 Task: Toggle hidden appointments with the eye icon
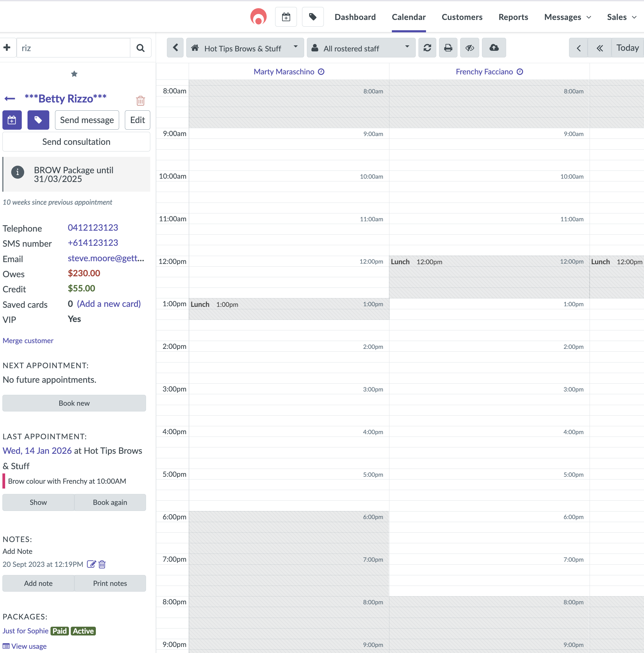(470, 48)
